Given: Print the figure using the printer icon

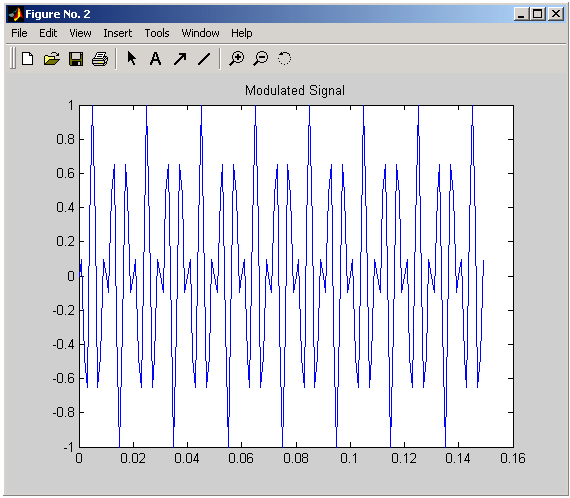Looking at the screenshot, I should tap(100, 59).
